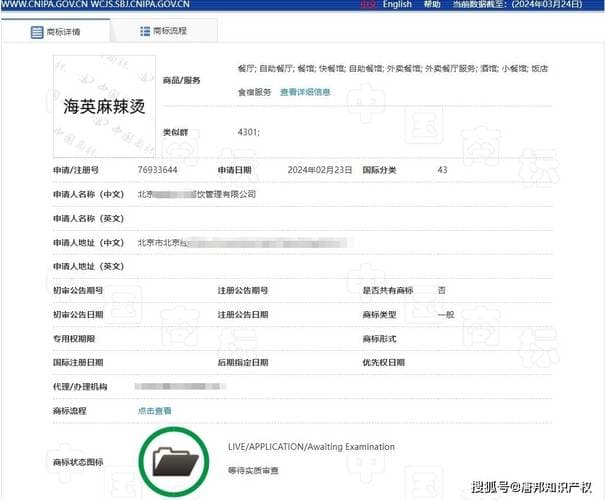Switch language to English

click(x=397, y=4)
